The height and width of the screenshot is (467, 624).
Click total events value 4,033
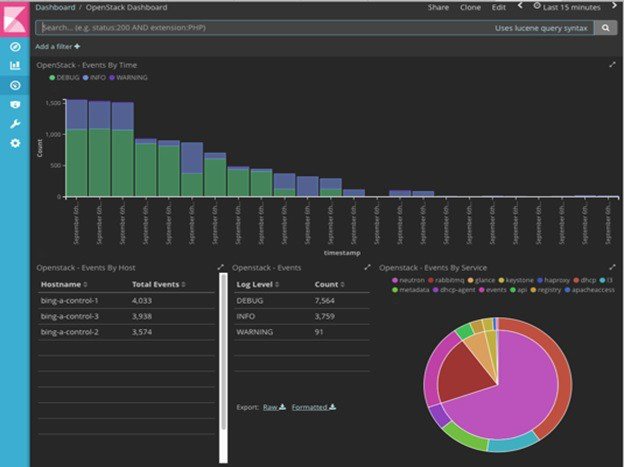pyautogui.click(x=142, y=301)
